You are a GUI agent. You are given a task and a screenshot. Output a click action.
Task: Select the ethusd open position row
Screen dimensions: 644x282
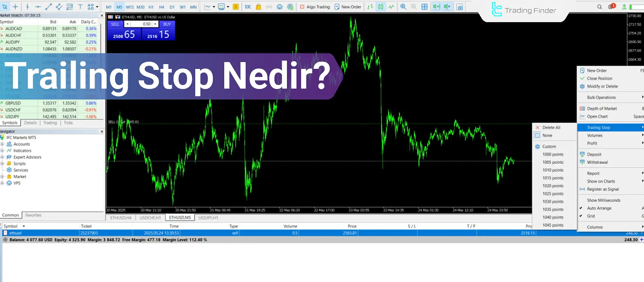point(322,233)
